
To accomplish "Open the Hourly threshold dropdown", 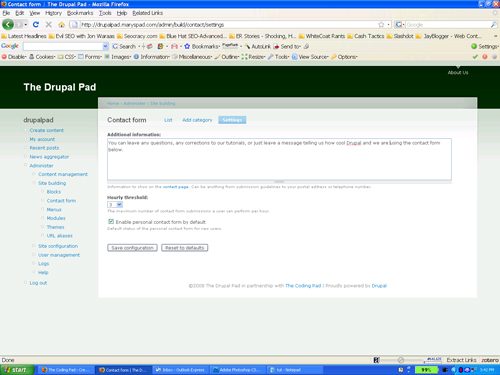I will tap(115, 204).
